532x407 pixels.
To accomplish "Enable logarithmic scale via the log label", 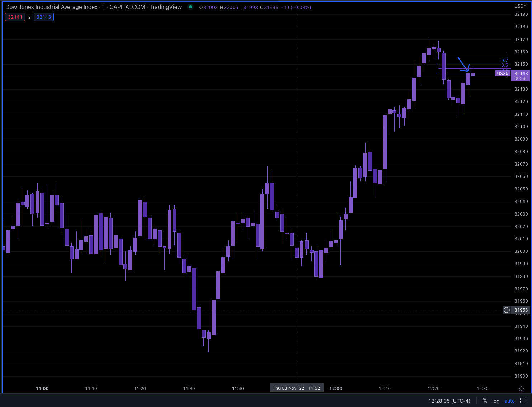I will pyautogui.click(x=496, y=401).
